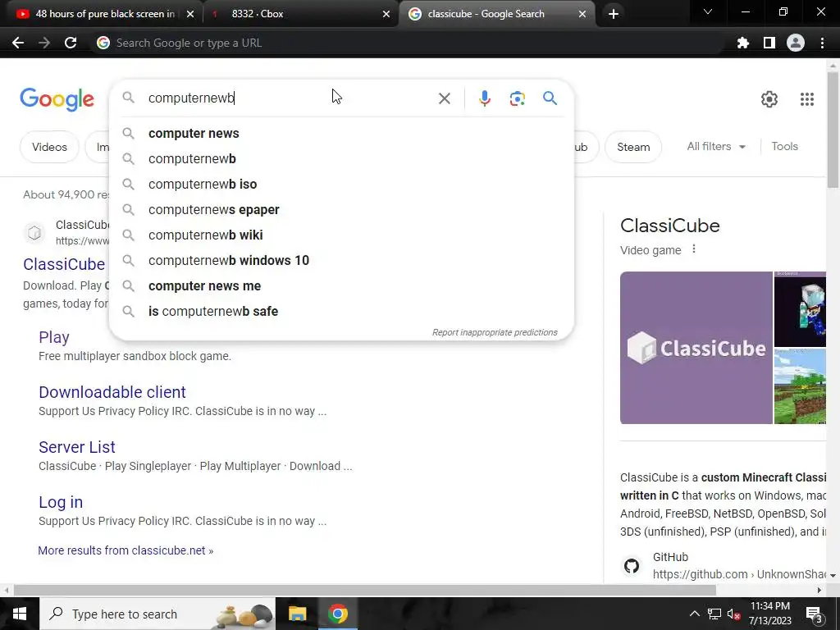The height and width of the screenshot is (630, 840).
Task: Click the Google search text field
Action: pyautogui.click(x=290, y=98)
